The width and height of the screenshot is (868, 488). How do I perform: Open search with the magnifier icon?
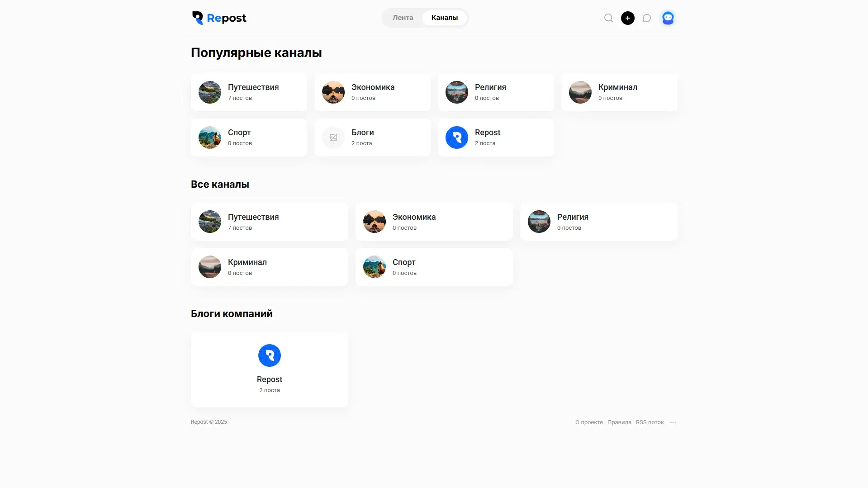coord(608,18)
